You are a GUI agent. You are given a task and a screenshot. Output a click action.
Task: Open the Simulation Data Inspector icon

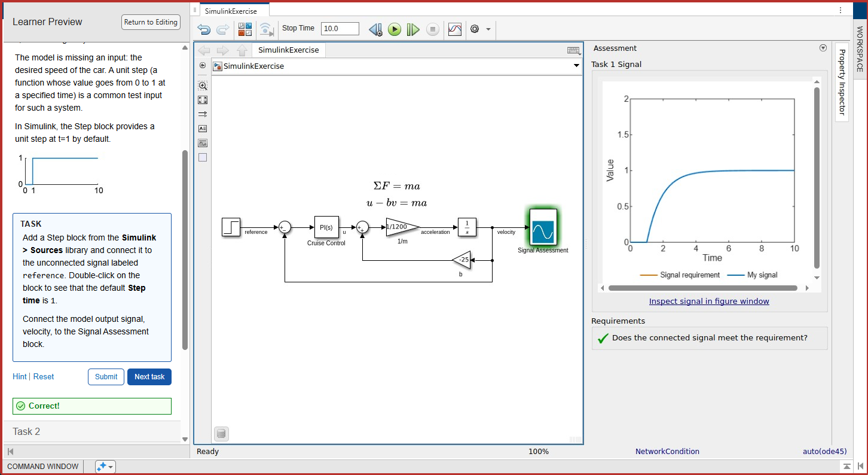(x=454, y=29)
